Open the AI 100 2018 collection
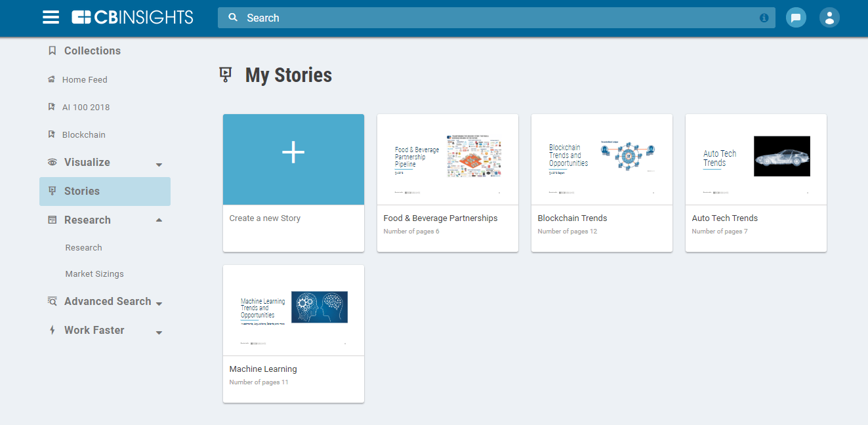 click(x=86, y=107)
